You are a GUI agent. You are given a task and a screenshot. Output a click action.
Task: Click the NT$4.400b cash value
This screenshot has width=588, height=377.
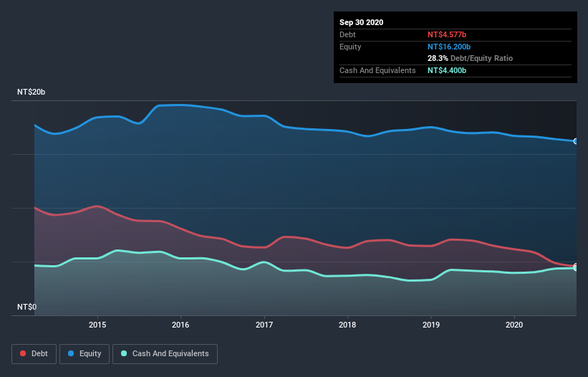click(447, 70)
